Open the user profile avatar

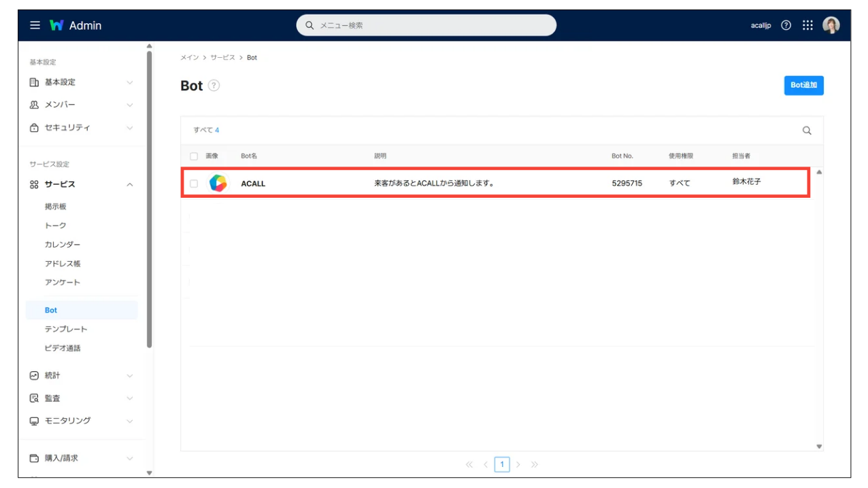831,25
